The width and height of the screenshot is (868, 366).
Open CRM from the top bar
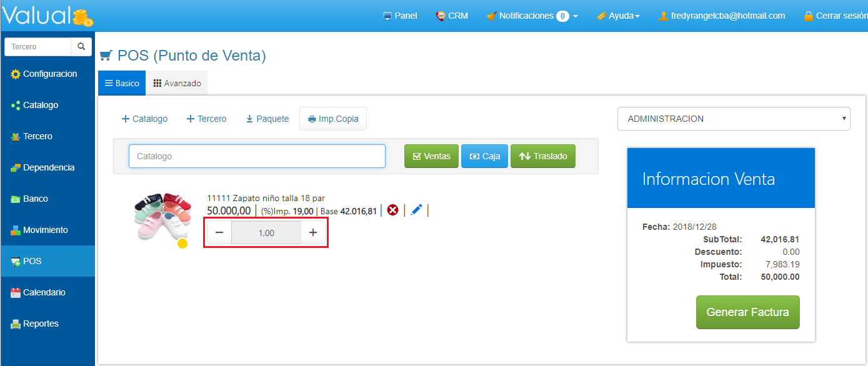pos(452,16)
